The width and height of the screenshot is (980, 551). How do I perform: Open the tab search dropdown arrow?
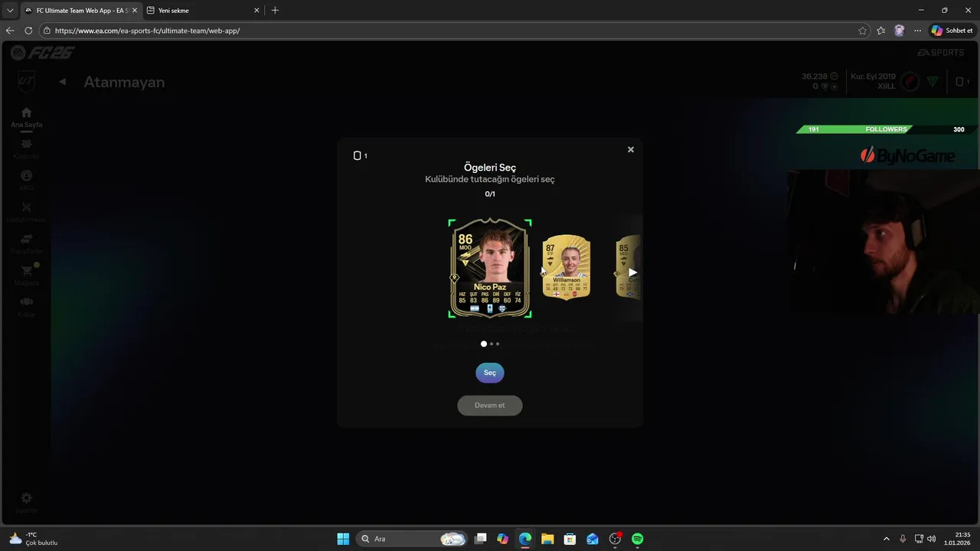pos(10,11)
